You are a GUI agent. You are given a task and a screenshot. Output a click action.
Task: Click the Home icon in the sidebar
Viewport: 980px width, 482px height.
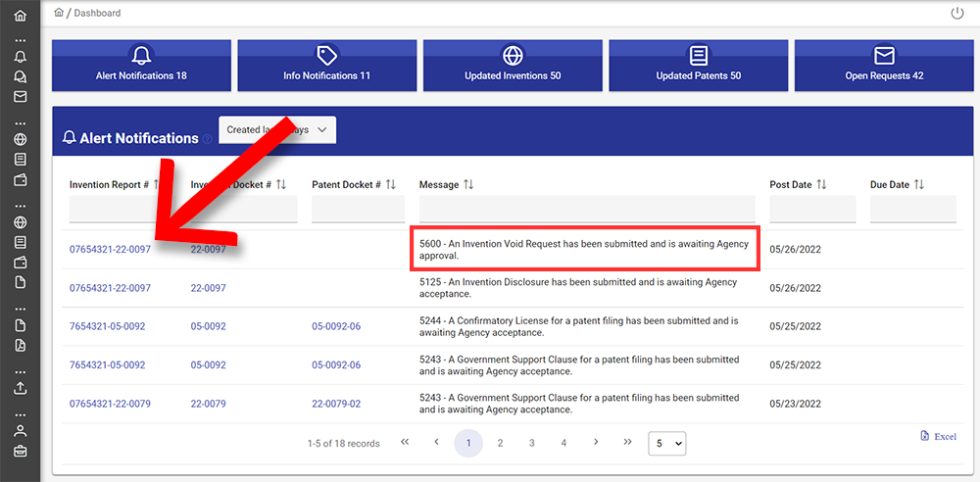pyautogui.click(x=20, y=16)
